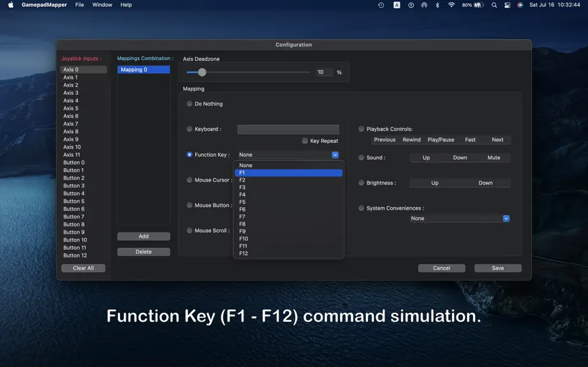Open the System Conveniences dropdown
Viewport: 588px width, 367px height.
coord(460,219)
